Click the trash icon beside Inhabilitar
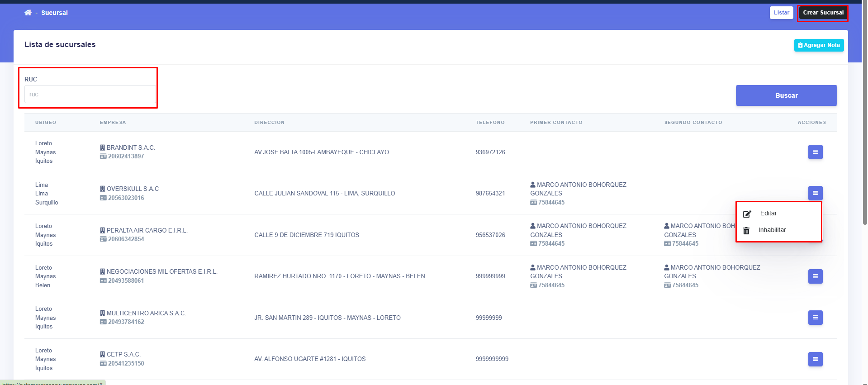Screen dimensions: 868x385 [x=746, y=231]
